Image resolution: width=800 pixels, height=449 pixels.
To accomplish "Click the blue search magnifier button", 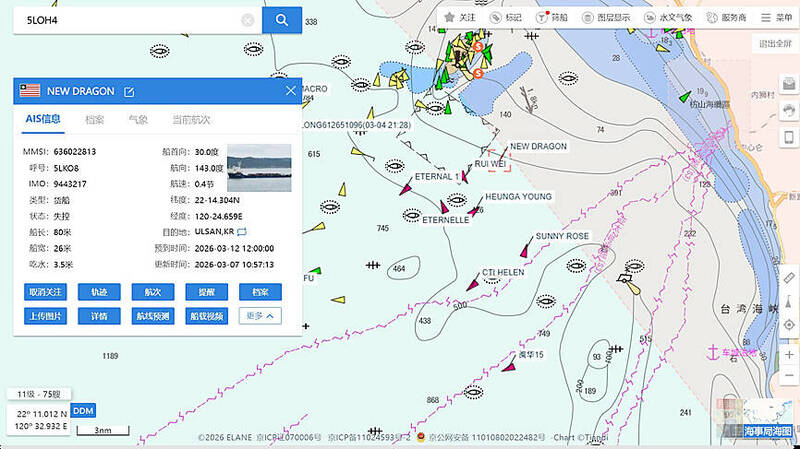I will (x=282, y=19).
